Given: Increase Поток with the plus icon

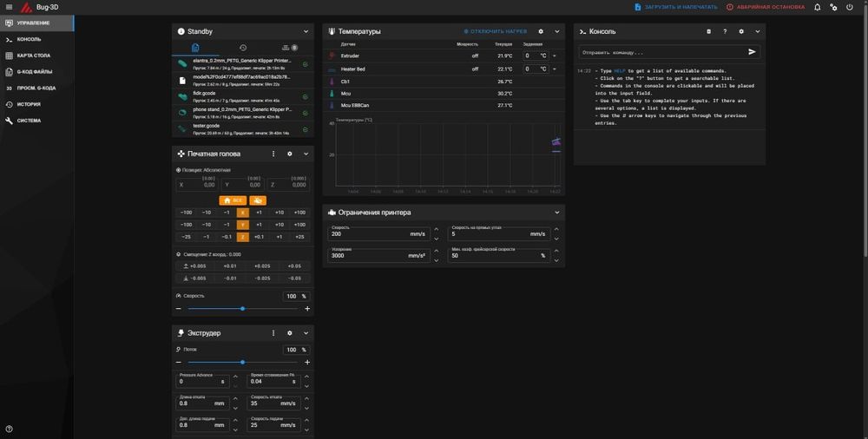Looking at the screenshot, I should point(307,363).
